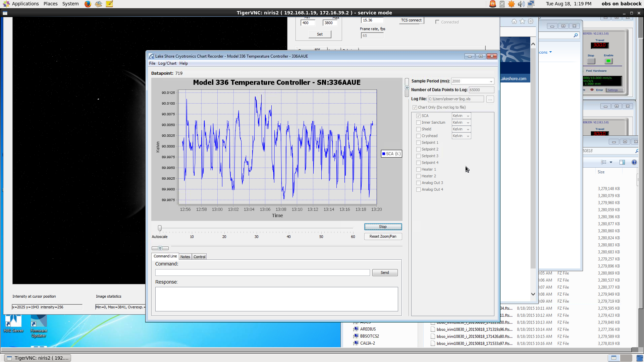Click the red notification icon in system tray

pyautogui.click(x=492, y=4)
